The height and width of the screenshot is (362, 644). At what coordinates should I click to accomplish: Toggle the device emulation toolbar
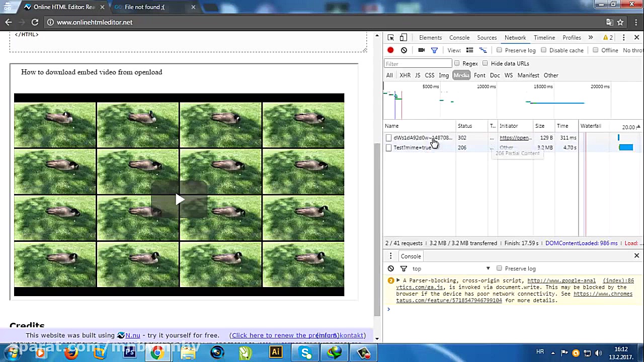403,37
